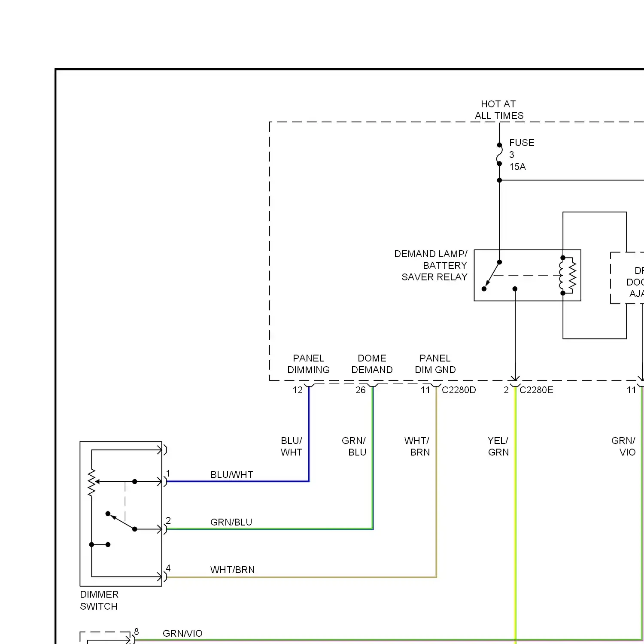
Task: Select the PANEL DIMMING pin label
Action: (308, 364)
